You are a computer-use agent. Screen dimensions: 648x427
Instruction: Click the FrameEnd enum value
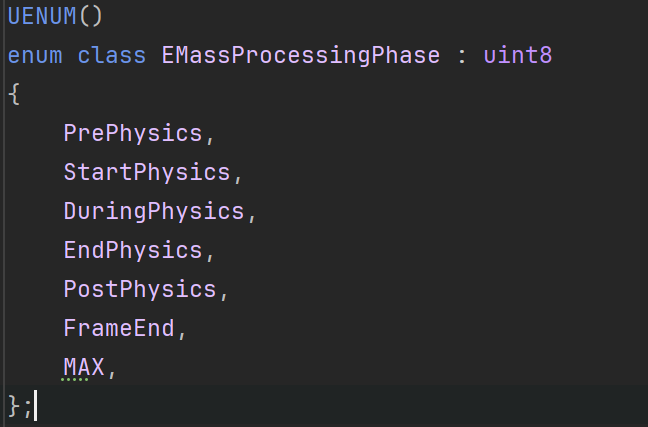coord(119,328)
